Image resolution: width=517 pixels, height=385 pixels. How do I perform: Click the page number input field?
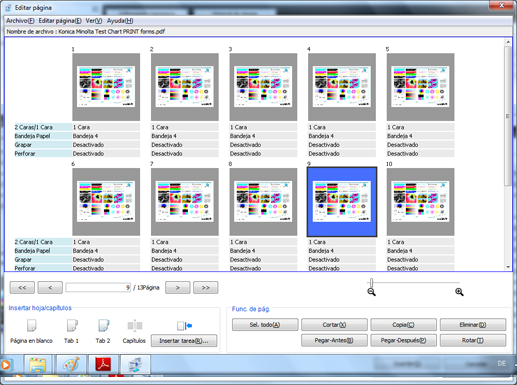pyautogui.click(x=98, y=287)
